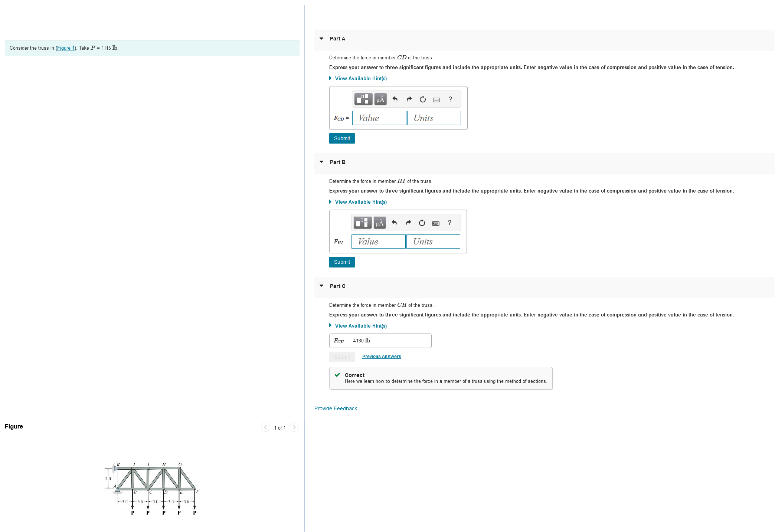Click the Units field in Part A
Screen dimensions: 775x532
point(434,118)
